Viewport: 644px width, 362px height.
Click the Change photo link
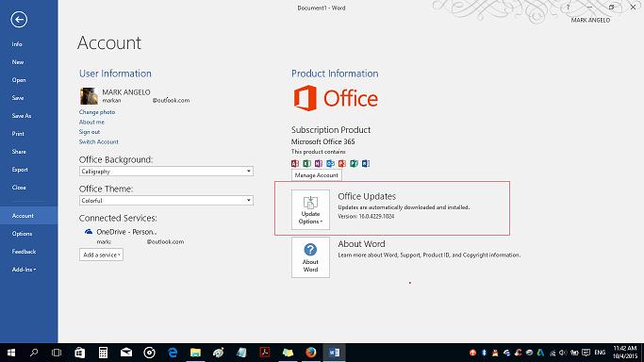(x=97, y=112)
